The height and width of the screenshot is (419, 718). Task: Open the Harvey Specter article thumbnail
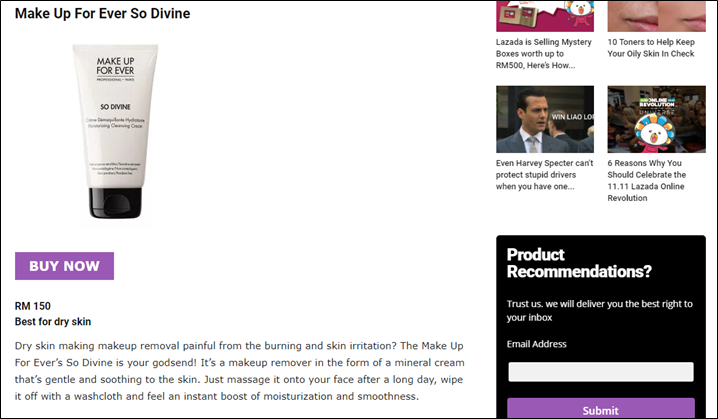545,119
